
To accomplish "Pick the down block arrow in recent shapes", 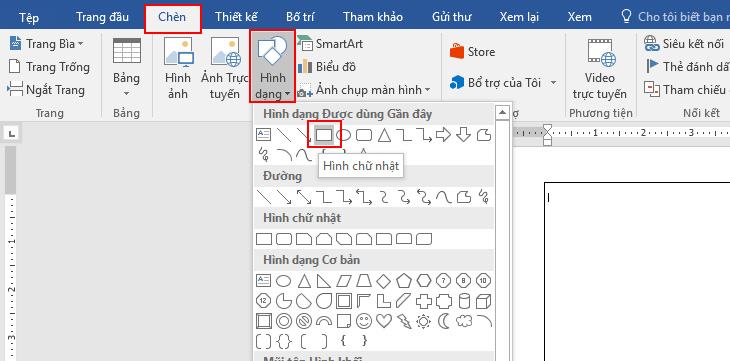I will pos(463,135).
